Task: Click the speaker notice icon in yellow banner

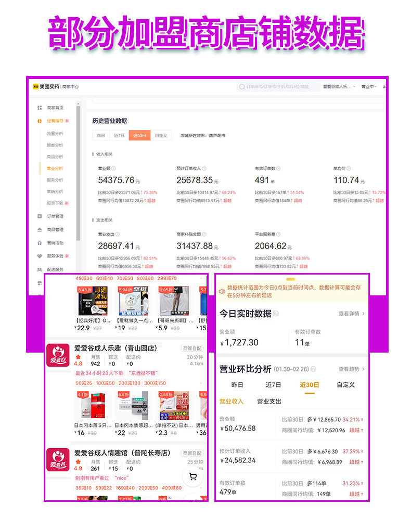Action: 222,291
